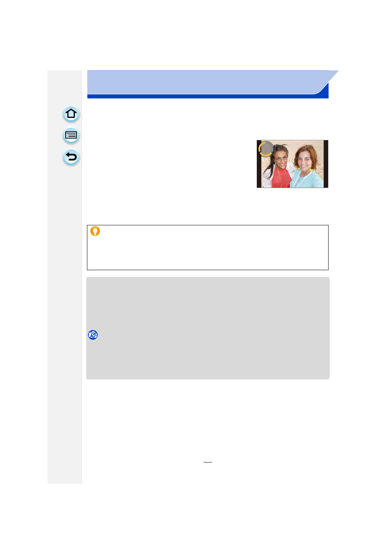Click the dark blue bar under header

point(208,97)
